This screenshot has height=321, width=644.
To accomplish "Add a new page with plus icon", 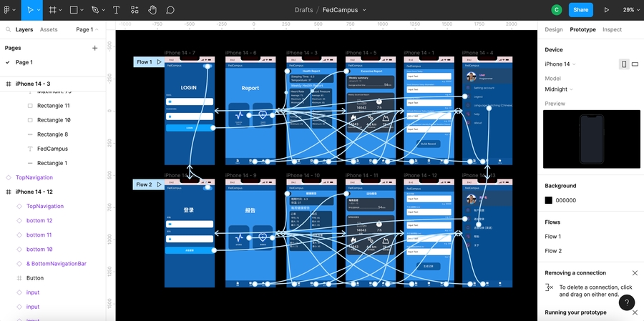I will pos(94,48).
